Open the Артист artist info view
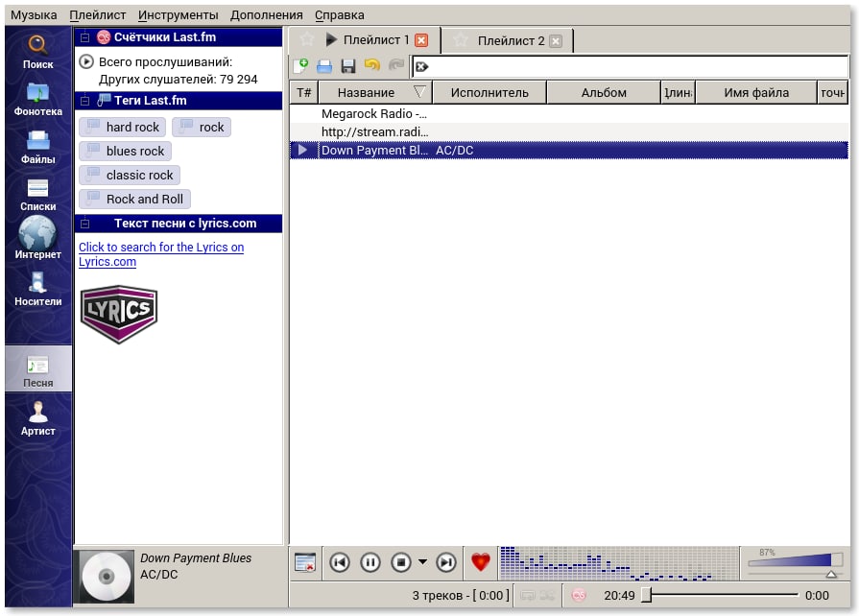This screenshot has width=859, height=616. click(37, 418)
